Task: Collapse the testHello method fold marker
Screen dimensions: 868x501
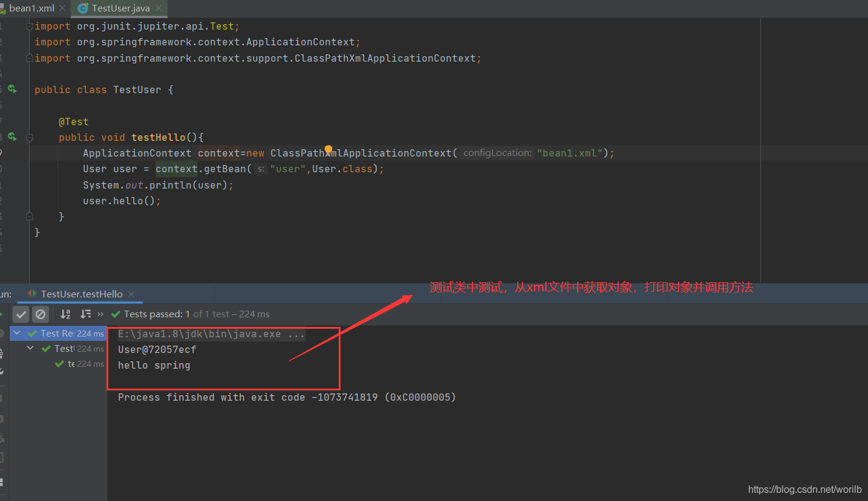Action: click(29, 137)
